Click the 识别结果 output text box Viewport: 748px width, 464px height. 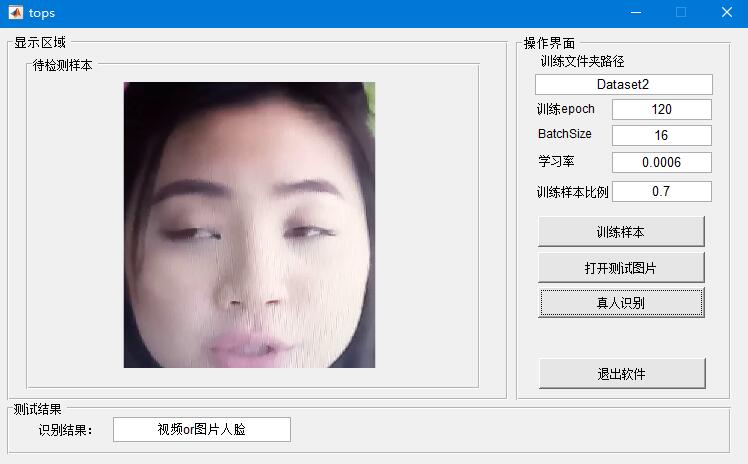coord(202,430)
